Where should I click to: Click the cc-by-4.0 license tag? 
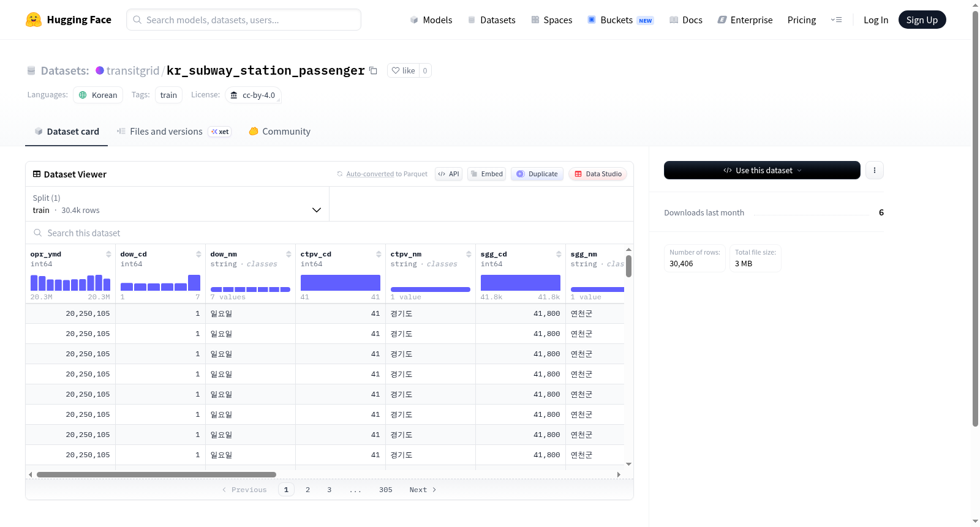[253, 95]
